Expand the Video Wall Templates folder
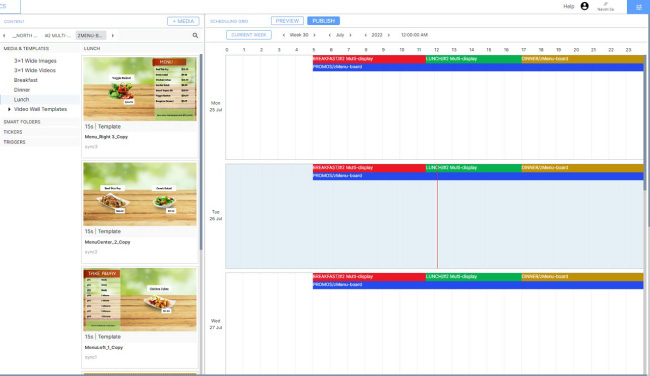 pyautogui.click(x=9, y=109)
